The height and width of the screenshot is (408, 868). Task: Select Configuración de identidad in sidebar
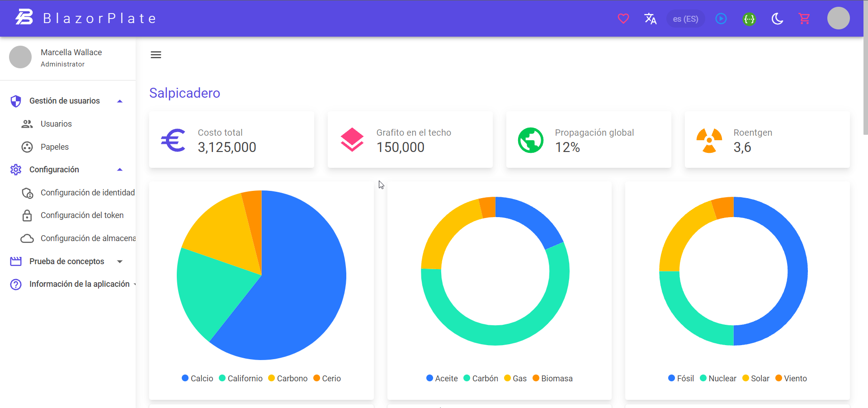click(87, 193)
